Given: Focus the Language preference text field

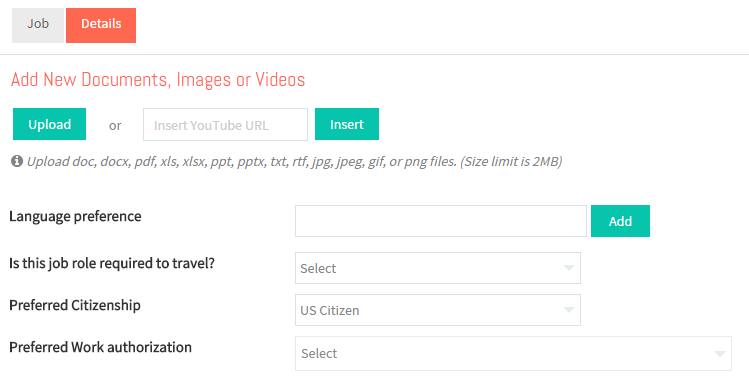Looking at the screenshot, I should 441,221.
